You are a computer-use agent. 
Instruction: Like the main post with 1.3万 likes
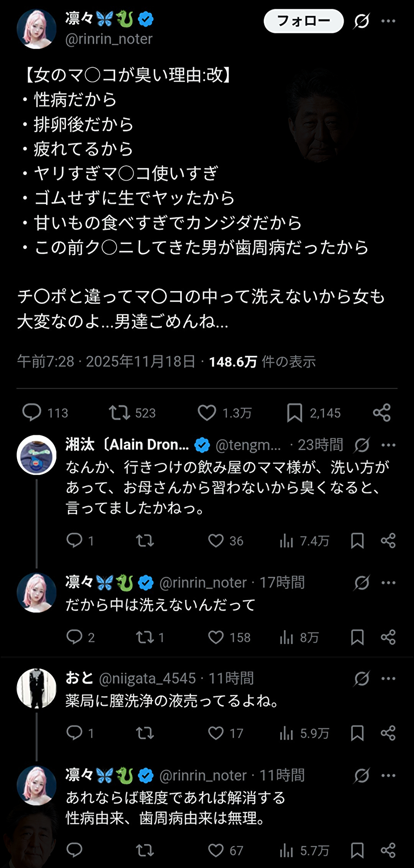click(x=207, y=412)
